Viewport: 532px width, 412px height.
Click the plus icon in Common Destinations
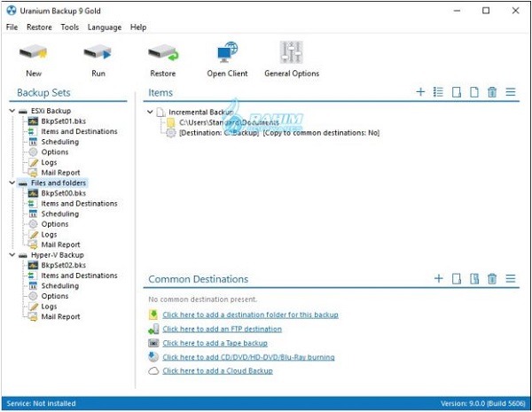pyautogui.click(x=438, y=279)
